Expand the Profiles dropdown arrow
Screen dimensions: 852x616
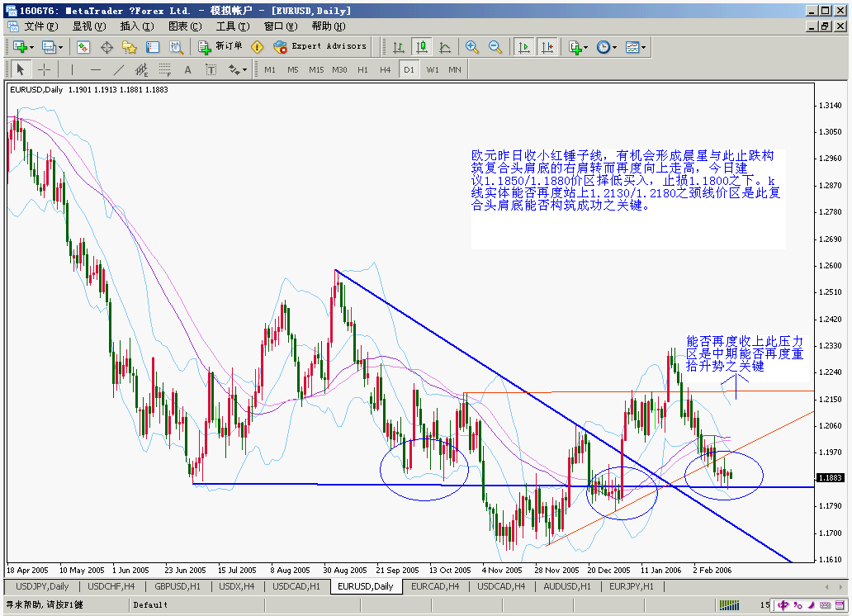60,47
